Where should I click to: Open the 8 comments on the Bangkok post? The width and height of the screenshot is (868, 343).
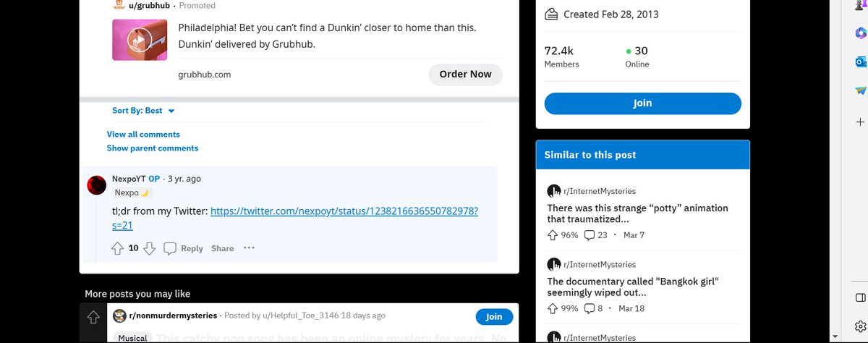[593, 309]
